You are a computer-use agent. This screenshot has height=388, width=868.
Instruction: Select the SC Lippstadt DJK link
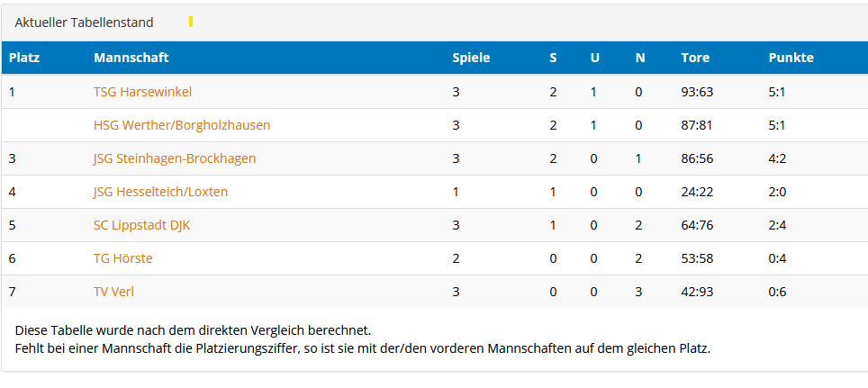(x=141, y=225)
